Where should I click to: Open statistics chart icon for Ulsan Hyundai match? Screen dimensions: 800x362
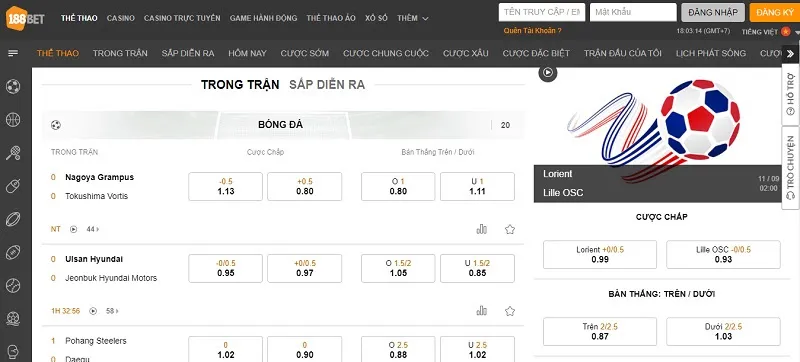pos(482,311)
